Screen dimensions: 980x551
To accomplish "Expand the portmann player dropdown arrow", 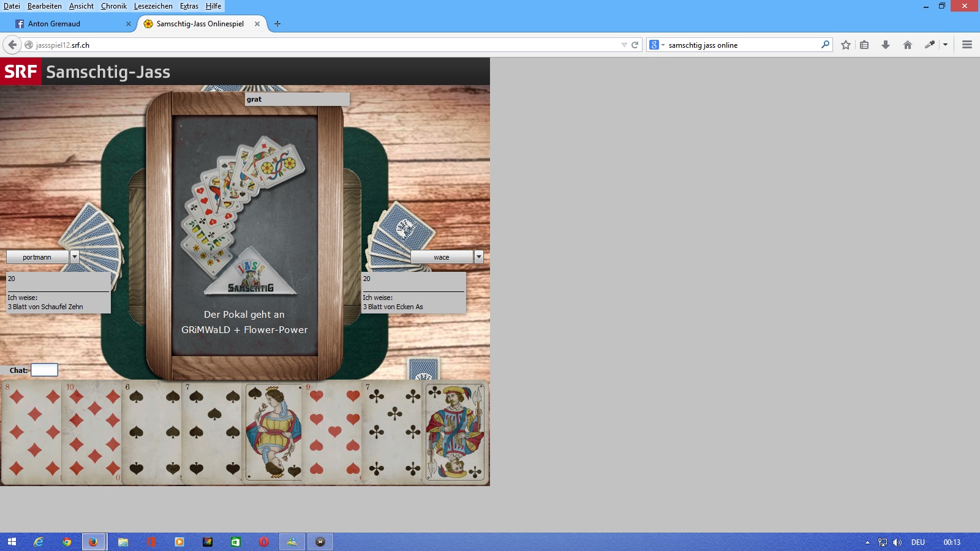I will pos(75,257).
